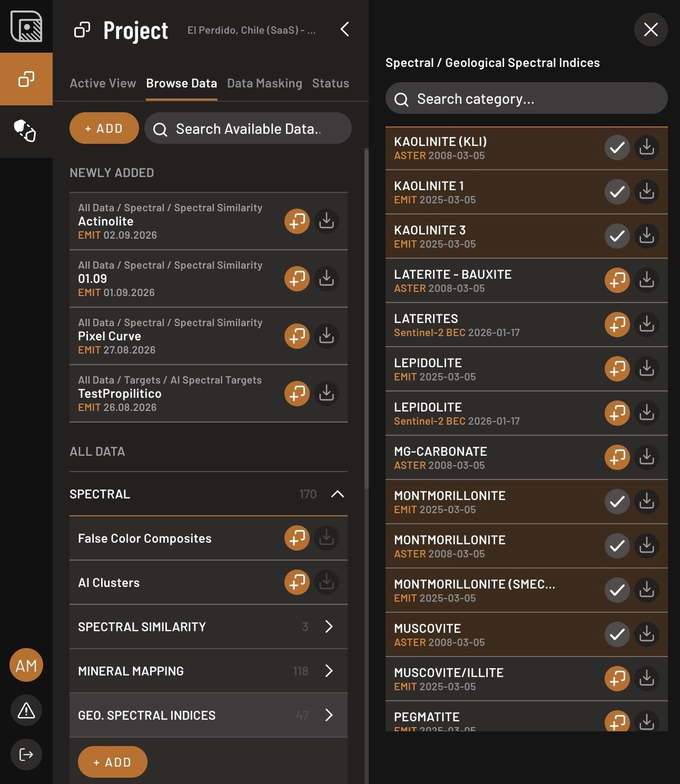680x784 pixels.
Task: Open the shapes tool sidebar icon
Action: pos(25,130)
